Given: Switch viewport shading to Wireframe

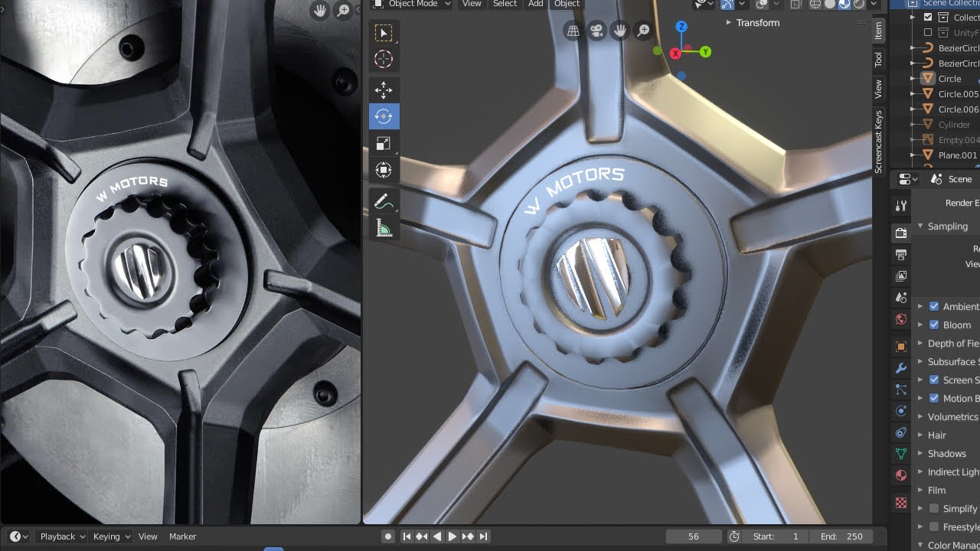Looking at the screenshot, I should [x=815, y=4].
